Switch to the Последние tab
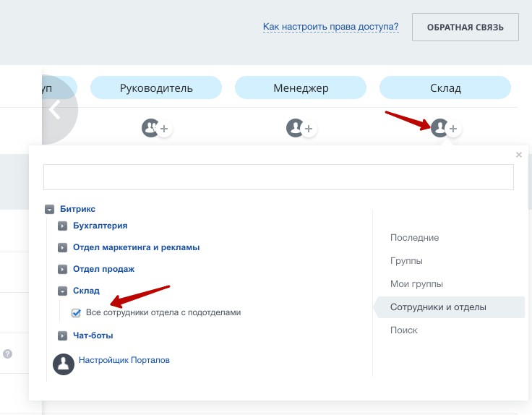The height and width of the screenshot is (415, 532). 414,238
